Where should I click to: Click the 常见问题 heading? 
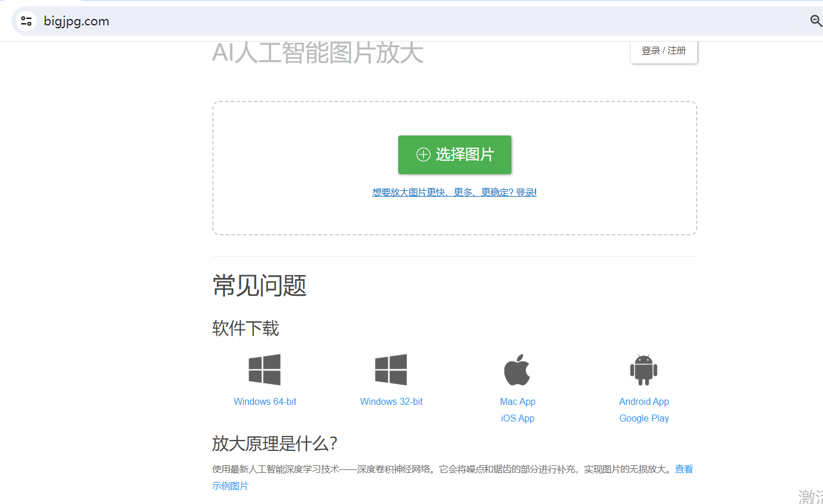click(259, 285)
